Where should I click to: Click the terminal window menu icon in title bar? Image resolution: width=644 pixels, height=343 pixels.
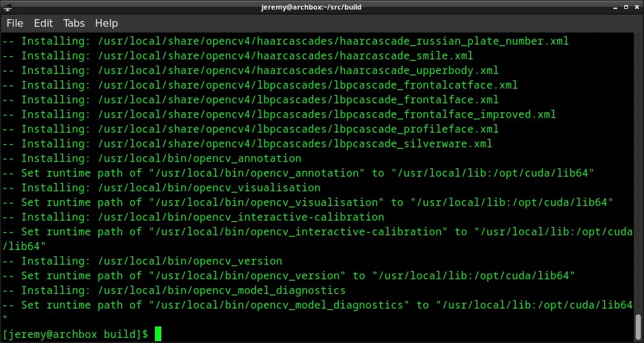(x=7, y=7)
